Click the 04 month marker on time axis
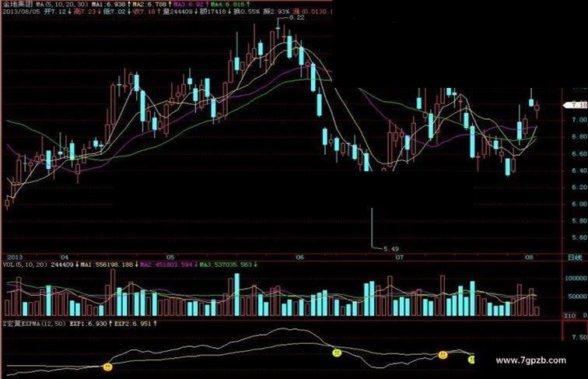The height and width of the screenshot is (379, 588). pyautogui.click(x=65, y=258)
